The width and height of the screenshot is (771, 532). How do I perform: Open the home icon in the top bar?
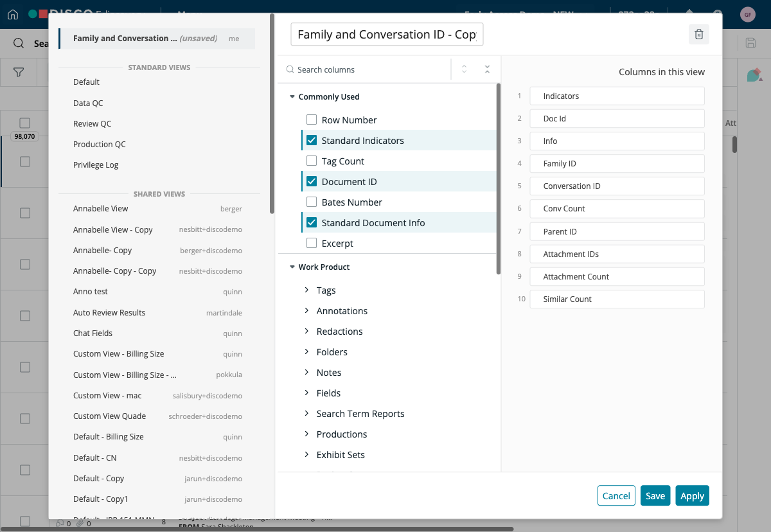pyautogui.click(x=13, y=14)
